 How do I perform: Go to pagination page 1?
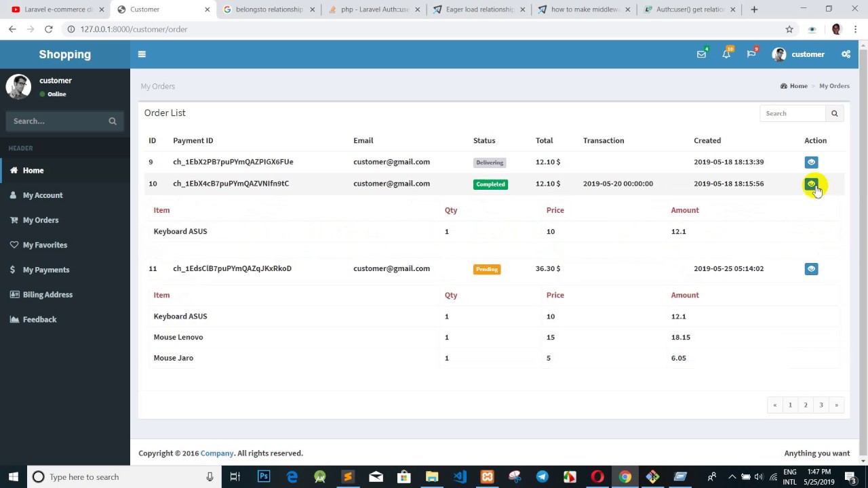click(790, 405)
